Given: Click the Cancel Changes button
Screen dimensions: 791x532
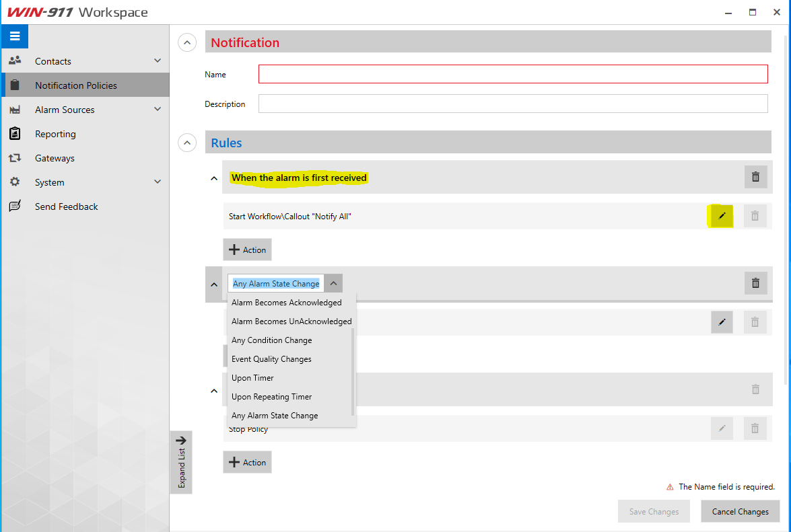Looking at the screenshot, I should coord(740,511).
